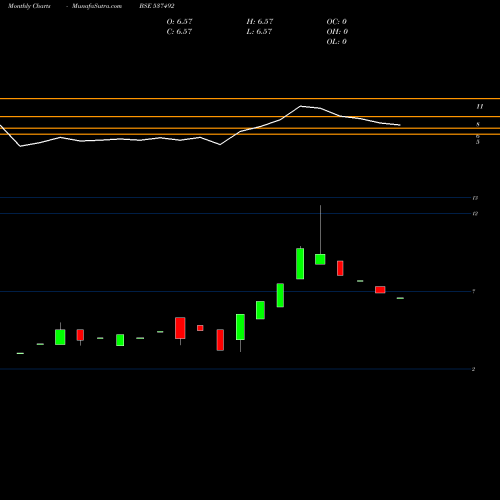This screenshot has width=500, height=500.
Task: Click the "OH: 0" readout
Action: 337,31
